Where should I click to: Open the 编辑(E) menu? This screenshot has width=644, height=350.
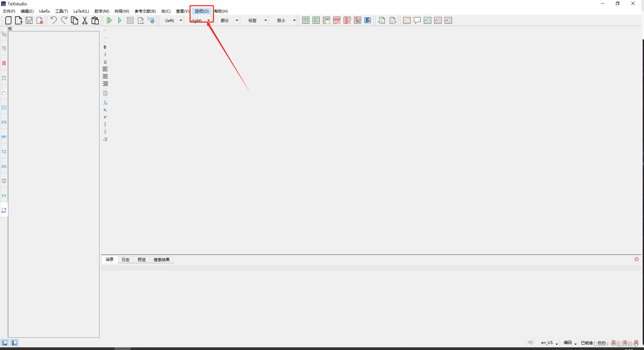point(27,11)
